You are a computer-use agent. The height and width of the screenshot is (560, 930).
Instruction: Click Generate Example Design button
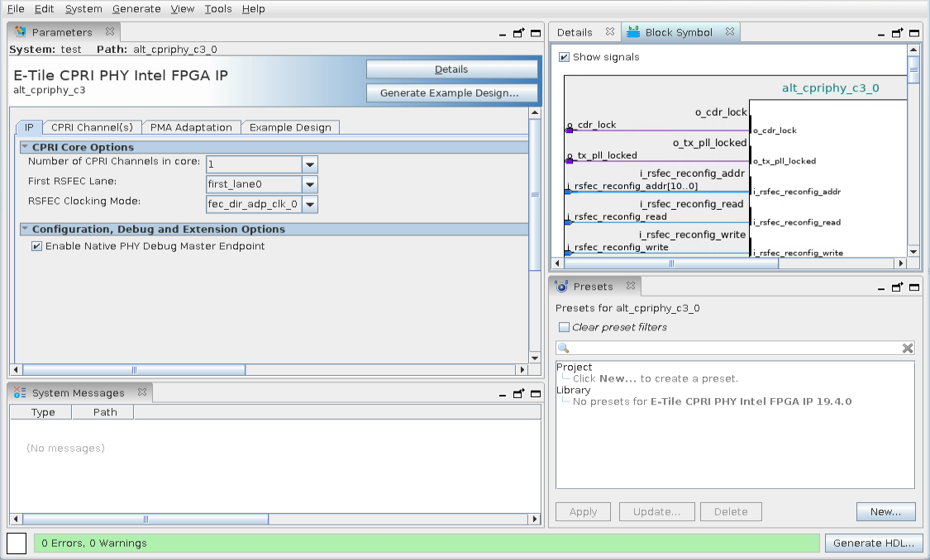click(451, 93)
